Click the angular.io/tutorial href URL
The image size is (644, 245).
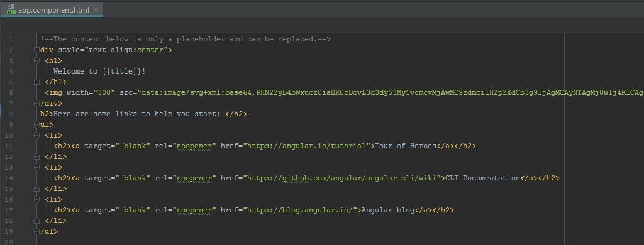click(x=307, y=146)
